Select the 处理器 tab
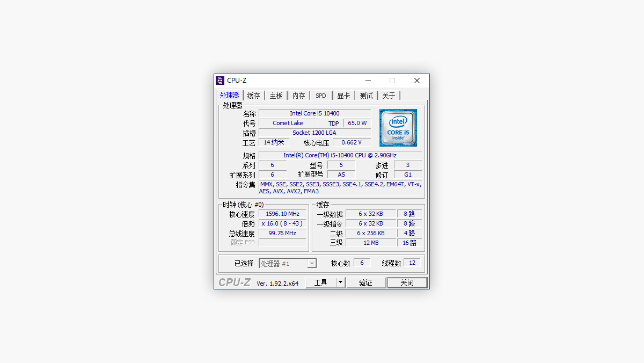This screenshot has height=363, width=644. click(229, 95)
